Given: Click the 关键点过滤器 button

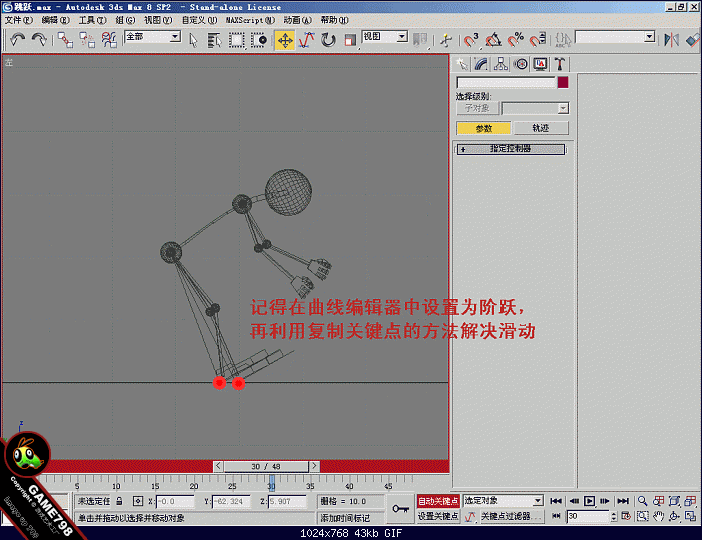Looking at the screenshot, I should [x=511, y=516].
